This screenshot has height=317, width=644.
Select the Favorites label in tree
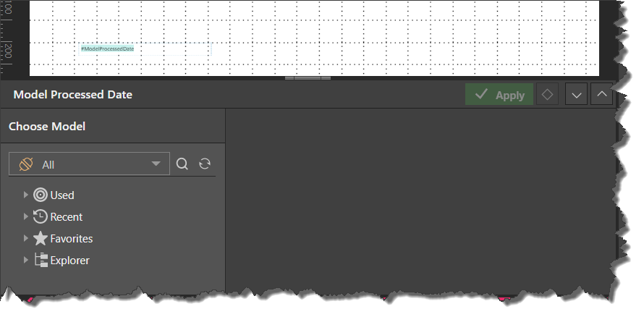pos(72,239)
